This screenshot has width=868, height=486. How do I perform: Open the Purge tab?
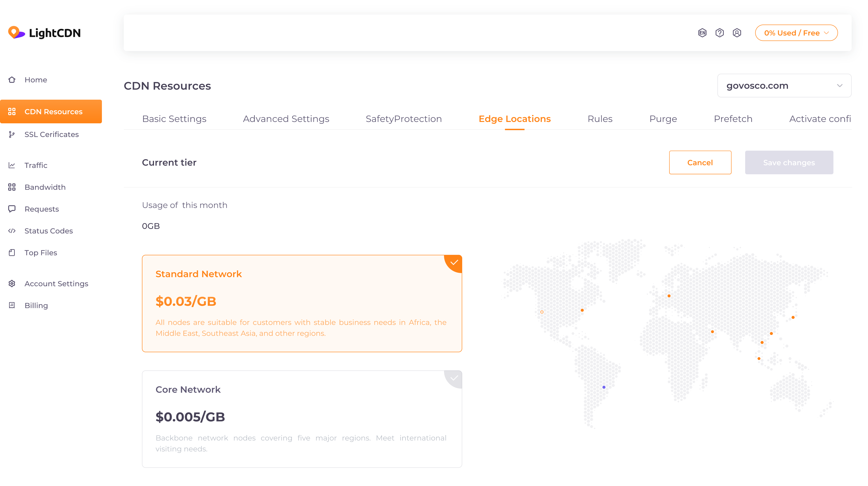663,119
